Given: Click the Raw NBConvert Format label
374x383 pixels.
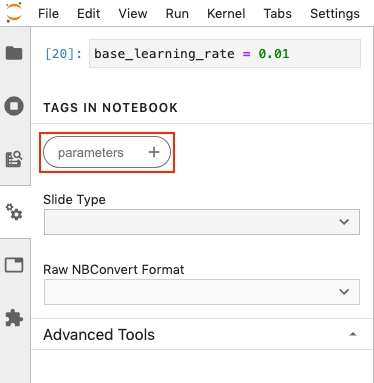Looking at the screenshot, I should click(114, 269).
